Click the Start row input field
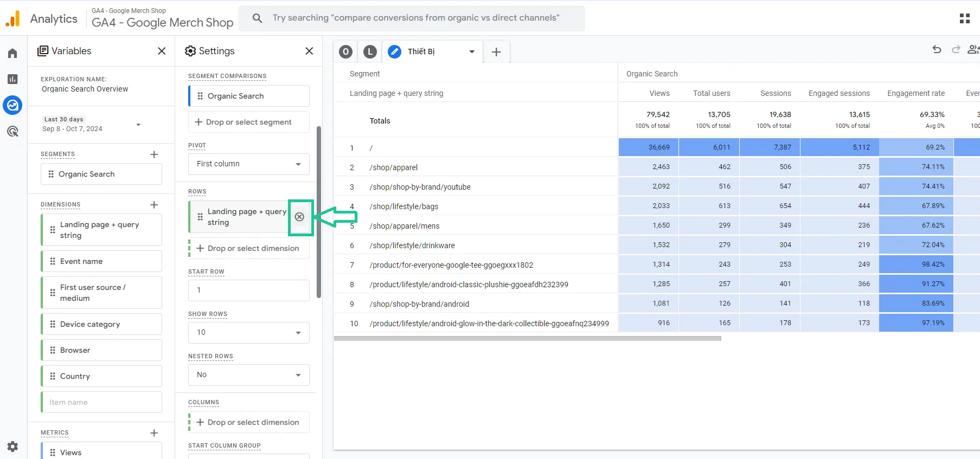Screen dimensions: 980x459 pyautogui.click(x=249, y=290)
